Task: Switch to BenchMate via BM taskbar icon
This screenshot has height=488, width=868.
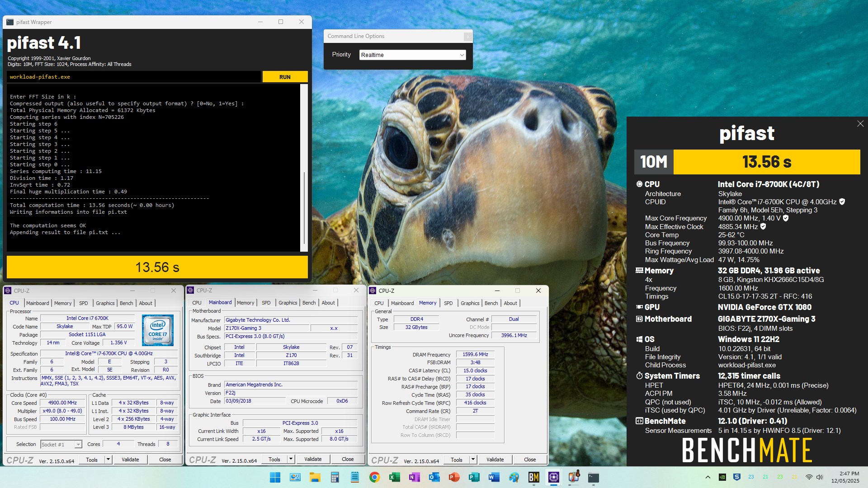Action: pos(533,477)
